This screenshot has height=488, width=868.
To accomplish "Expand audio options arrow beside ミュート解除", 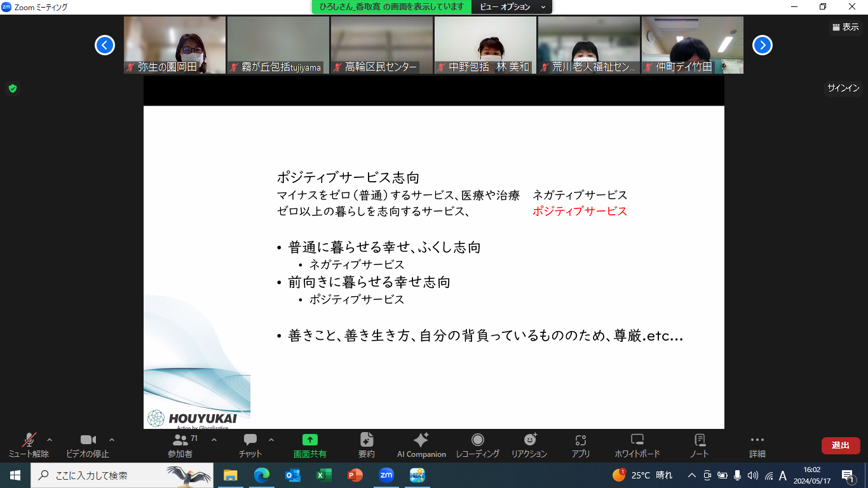I will pos(50,440).
